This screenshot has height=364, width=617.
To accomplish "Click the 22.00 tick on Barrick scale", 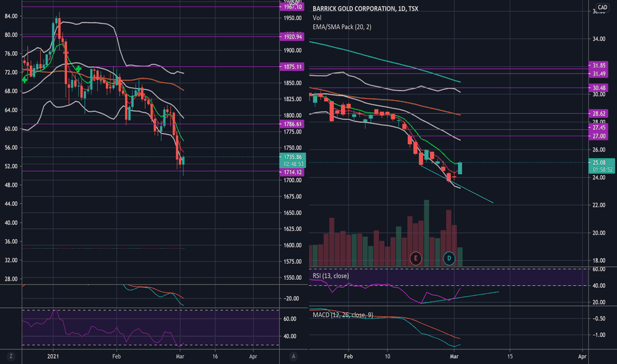I will pos(599,205).
